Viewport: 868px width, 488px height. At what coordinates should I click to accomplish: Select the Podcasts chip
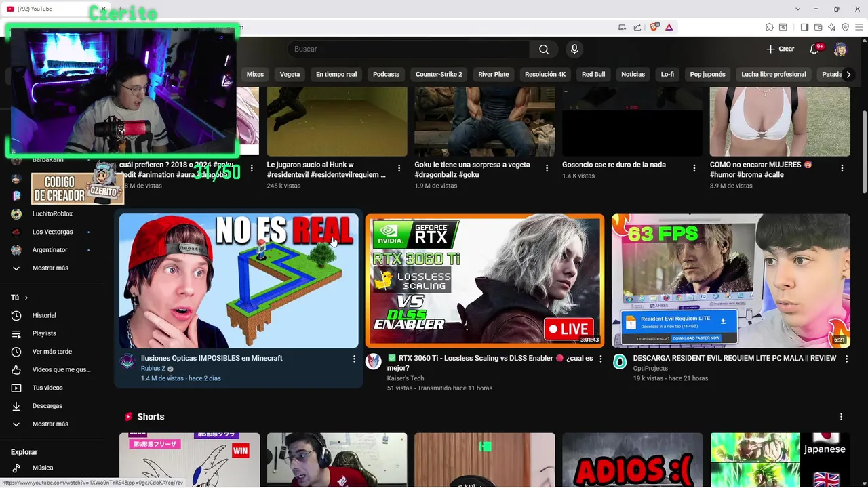(x=386, y=75)
